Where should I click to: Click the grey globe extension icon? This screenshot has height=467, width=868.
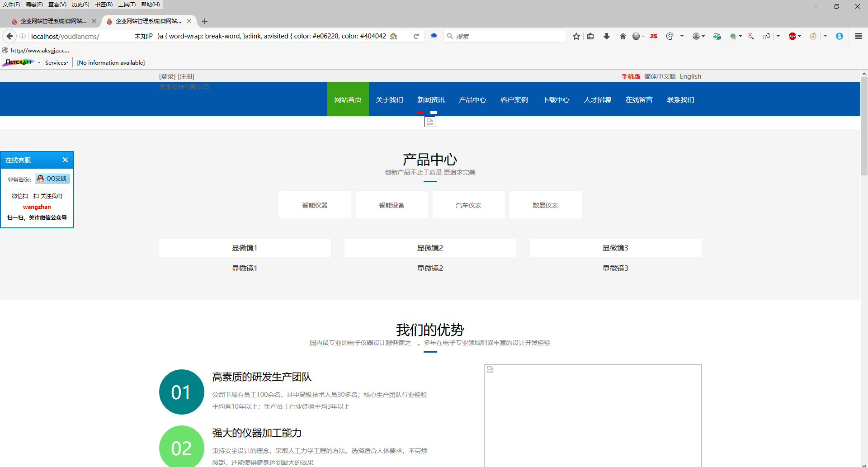636,36
